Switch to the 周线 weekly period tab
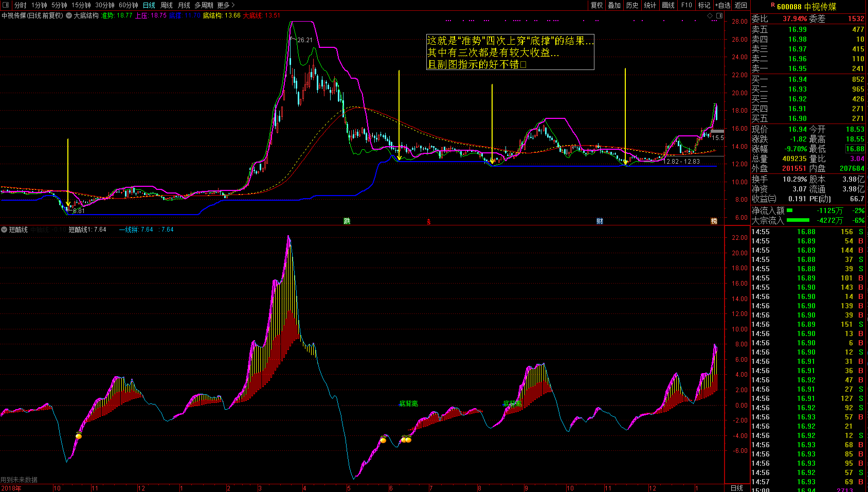868x492 pixels. click(x=167, y=5)
